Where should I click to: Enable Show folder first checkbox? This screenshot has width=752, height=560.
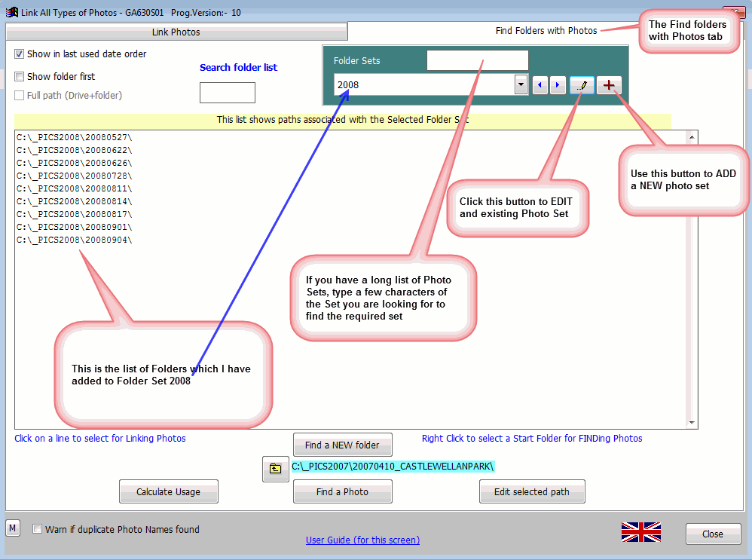coord(19,76)
